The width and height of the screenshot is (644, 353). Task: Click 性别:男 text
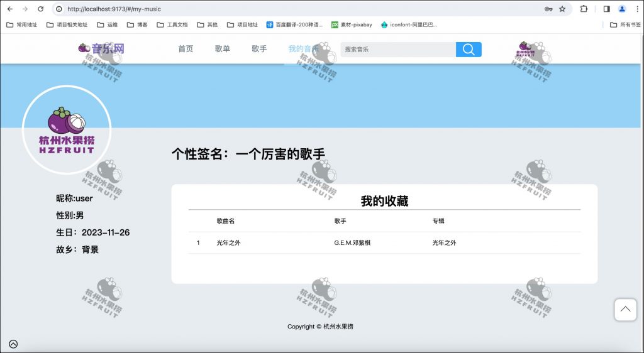70,215
